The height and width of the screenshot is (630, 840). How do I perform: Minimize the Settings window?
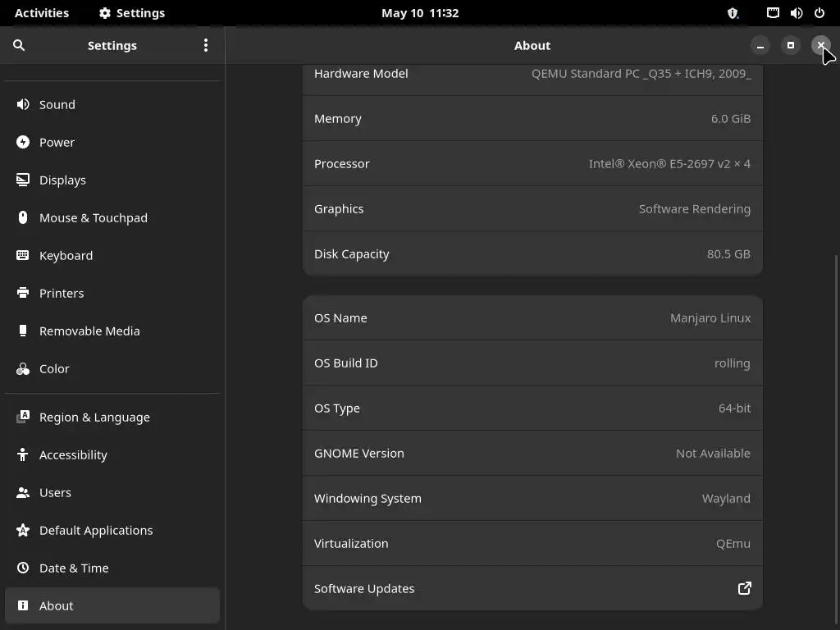[x=760, y=46]
